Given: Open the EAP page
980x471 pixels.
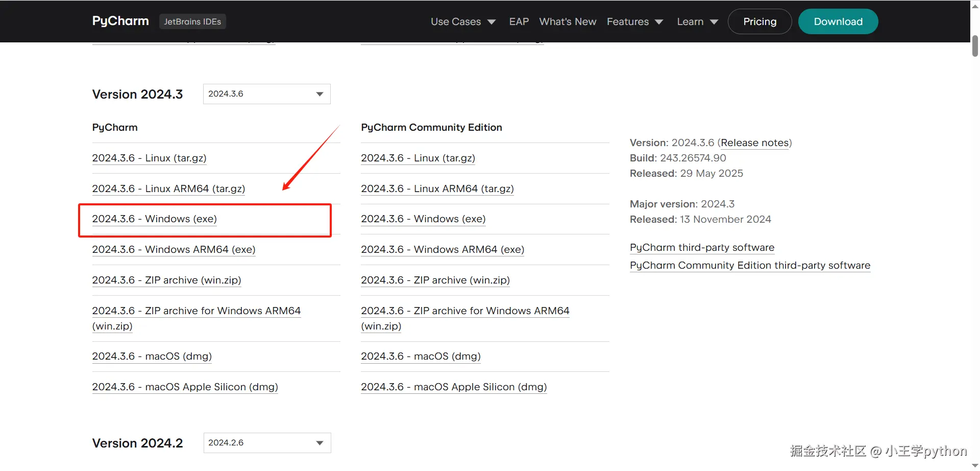Looking at the screenshot, I should coord(519,21).
